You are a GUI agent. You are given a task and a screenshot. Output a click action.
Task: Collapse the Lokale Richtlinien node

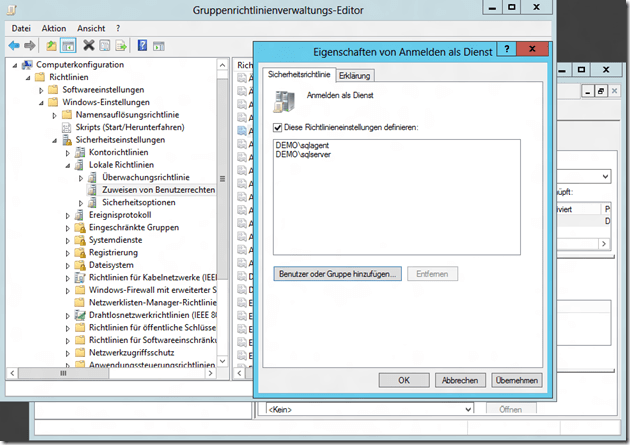pos(68,165)
